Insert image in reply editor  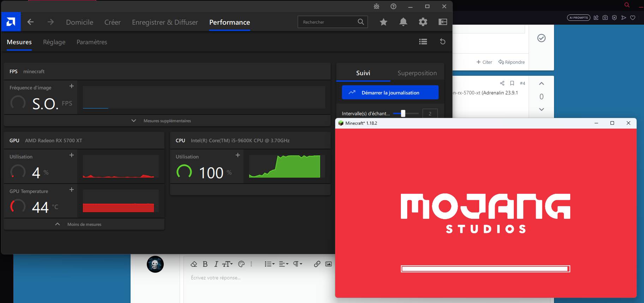click(x=329, y=264)
